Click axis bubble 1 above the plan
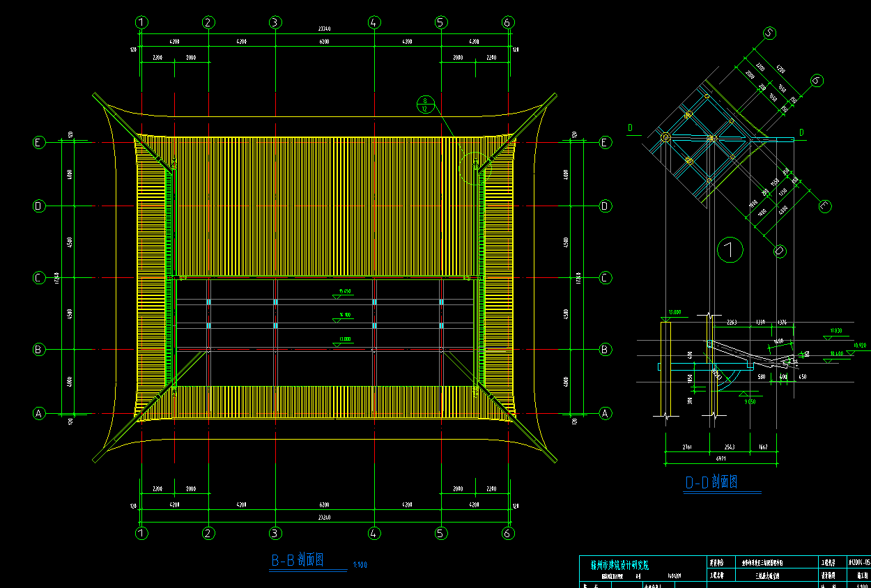 pyautogui.click(x=141, y=22)
